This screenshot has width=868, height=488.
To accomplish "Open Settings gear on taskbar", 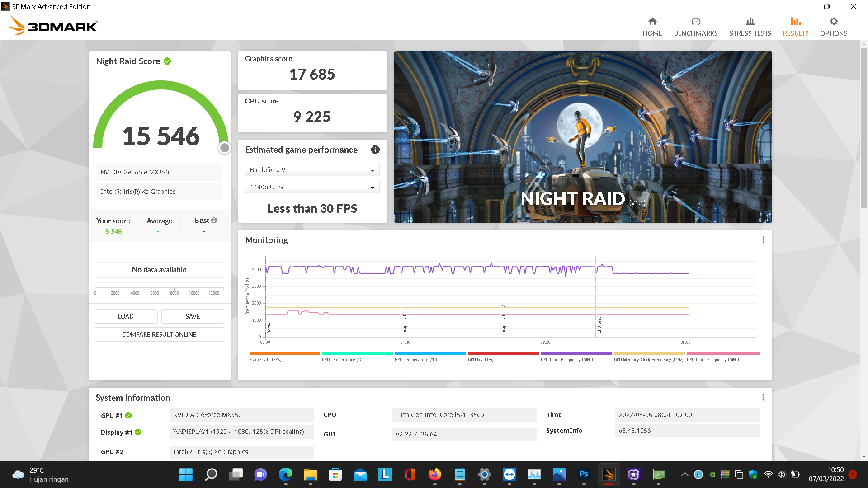I will click(x=484, y=474).
